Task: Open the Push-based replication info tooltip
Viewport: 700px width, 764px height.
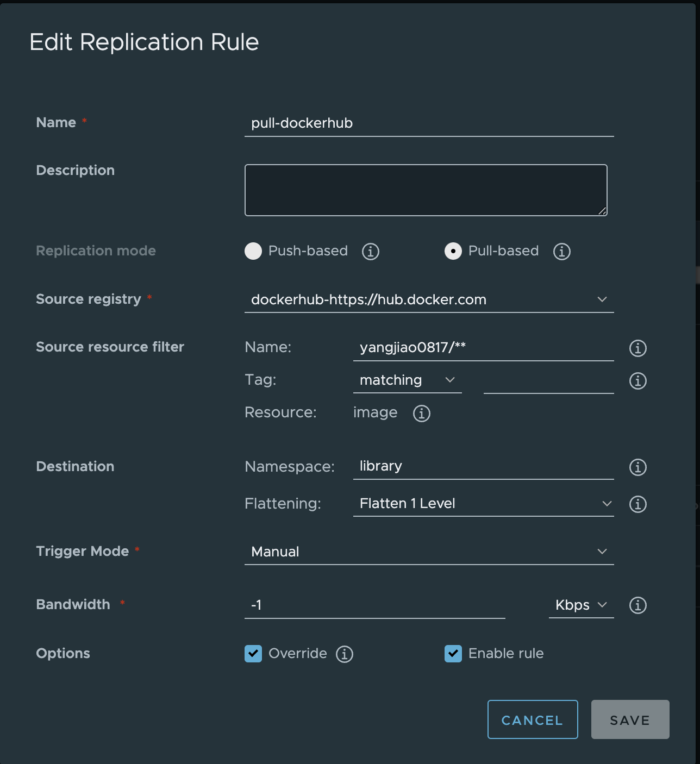Action: [x=370, y=251]
